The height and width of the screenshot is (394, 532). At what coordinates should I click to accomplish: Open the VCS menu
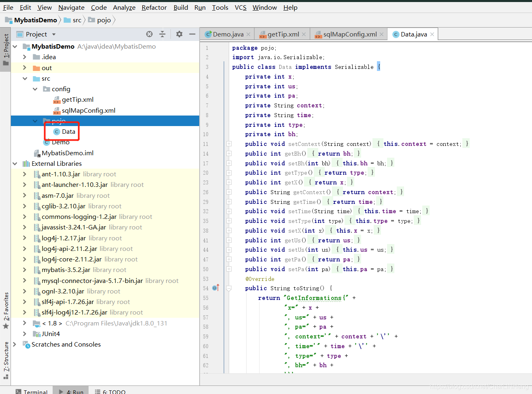[240, 7]
